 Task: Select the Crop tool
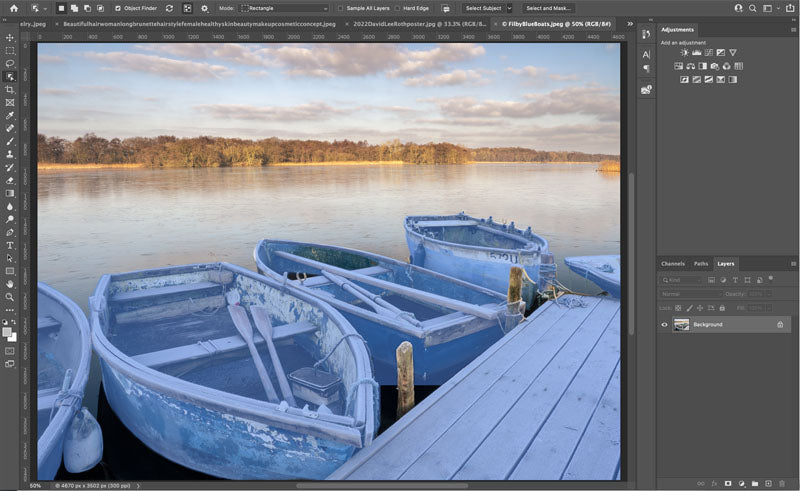[10, 89]
